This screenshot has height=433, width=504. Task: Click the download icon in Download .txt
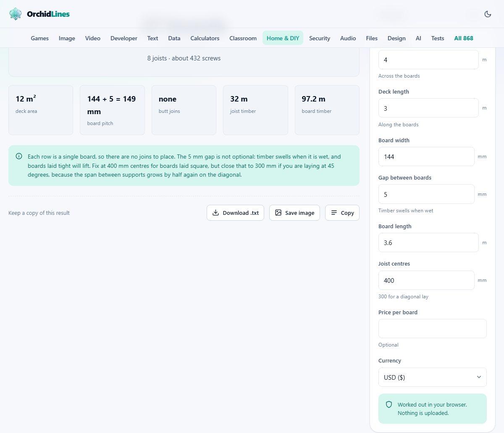click(x=215, y=213)
